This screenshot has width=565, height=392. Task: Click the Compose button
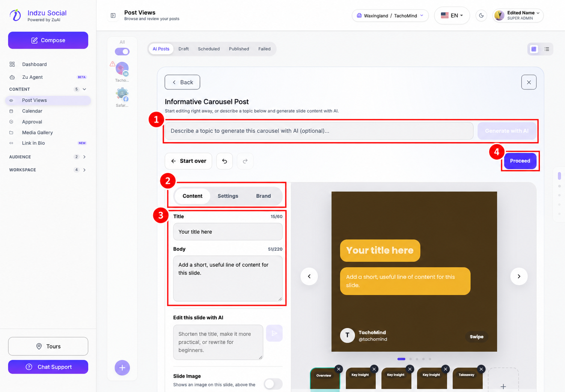coord(48,40)
